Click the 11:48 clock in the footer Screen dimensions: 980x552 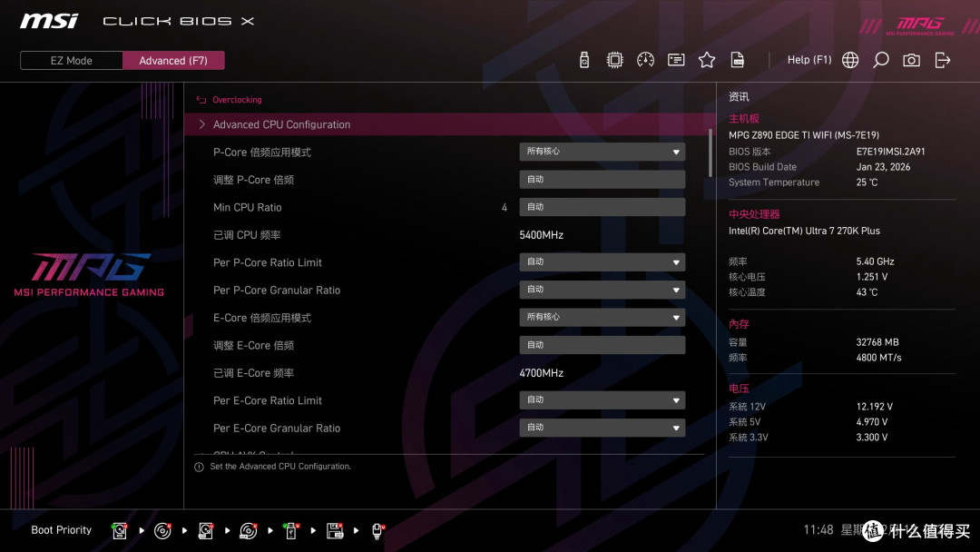click(x=818, y=530)
